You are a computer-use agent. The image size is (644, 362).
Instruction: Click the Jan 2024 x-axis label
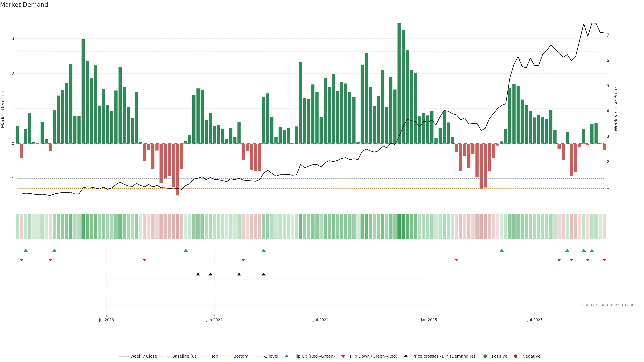[x=214, y=320]
